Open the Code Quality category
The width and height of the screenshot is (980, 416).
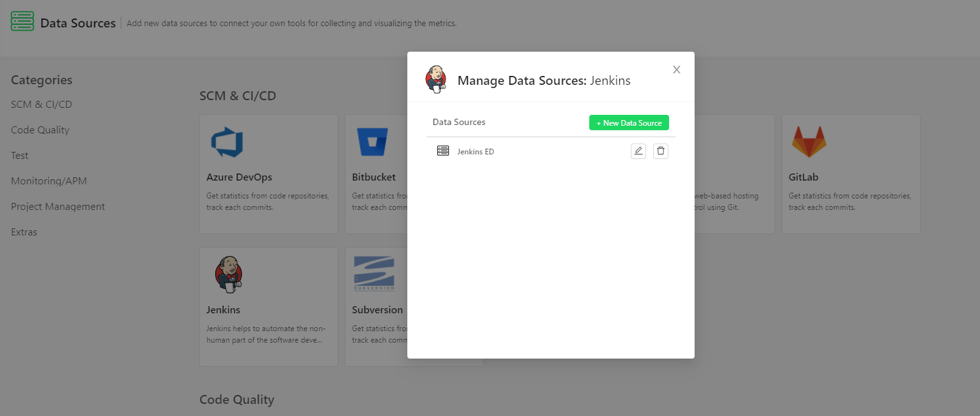pos(40,130)
